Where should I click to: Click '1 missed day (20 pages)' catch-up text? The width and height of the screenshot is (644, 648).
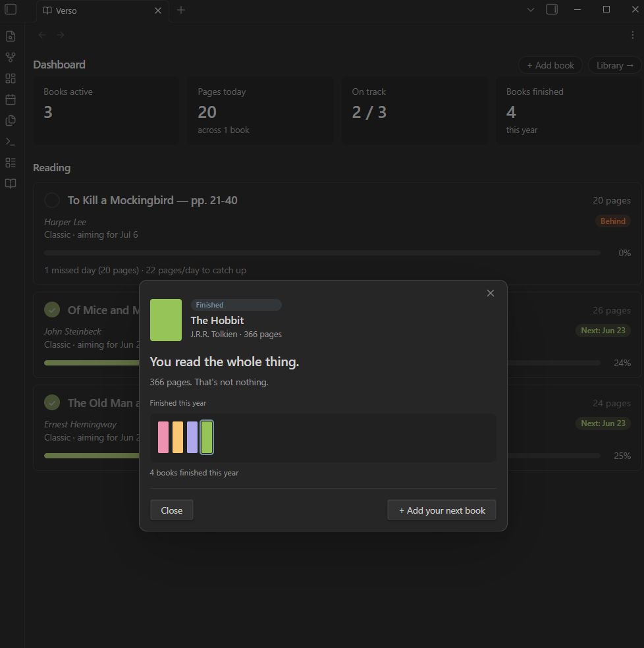[145, 270]
